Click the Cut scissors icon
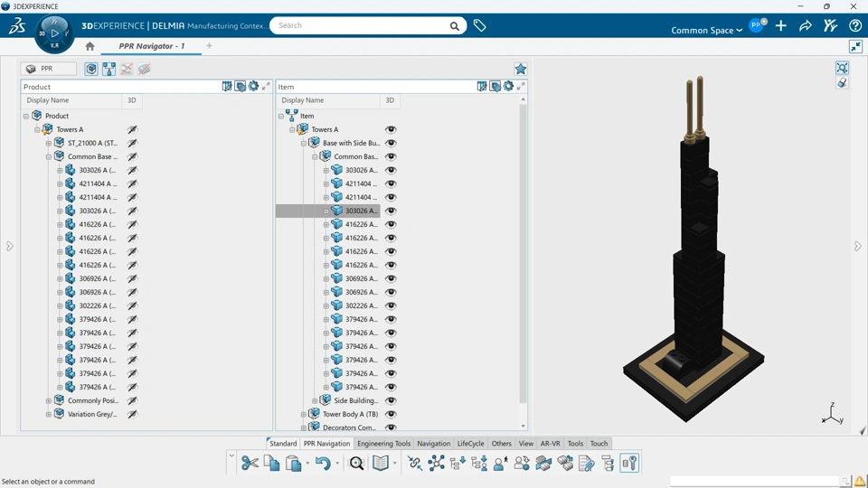Viewport: 868px width, 488px height. [250, 463]
